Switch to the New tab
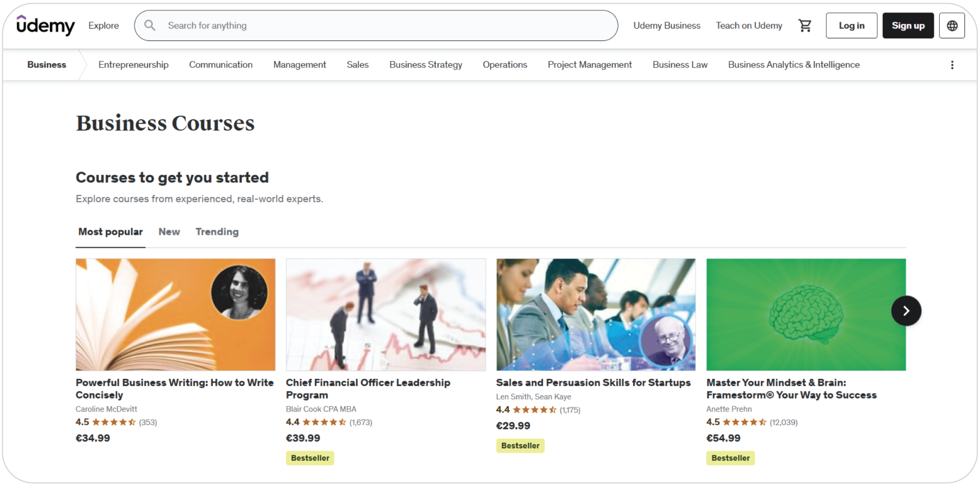Viewport: 980px width, 486px height. tap(169, 232)
